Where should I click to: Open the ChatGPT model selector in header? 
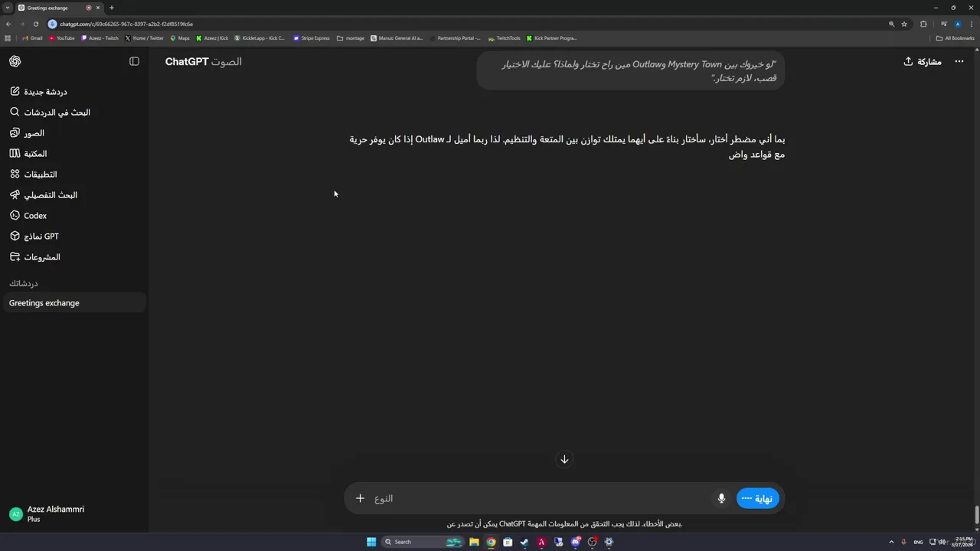tap(203, 61)
